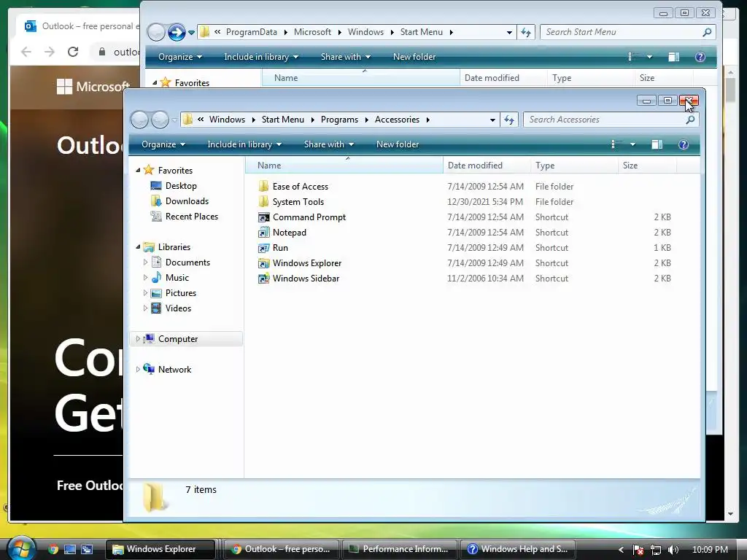747x560 pixels.
Task: Select the Notepad shortcut
Action: (289, 233)
